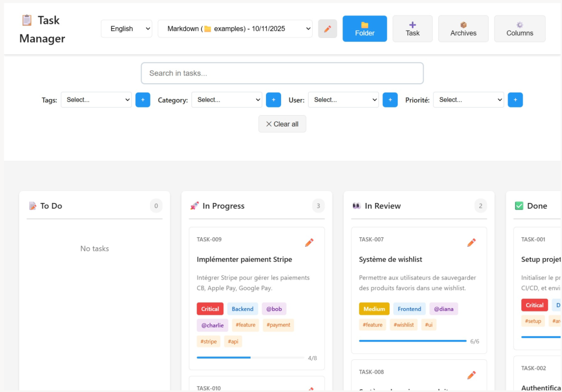Open the Folder button in header
The height and width of the screenshot is (392, 562).
point(364,29)
